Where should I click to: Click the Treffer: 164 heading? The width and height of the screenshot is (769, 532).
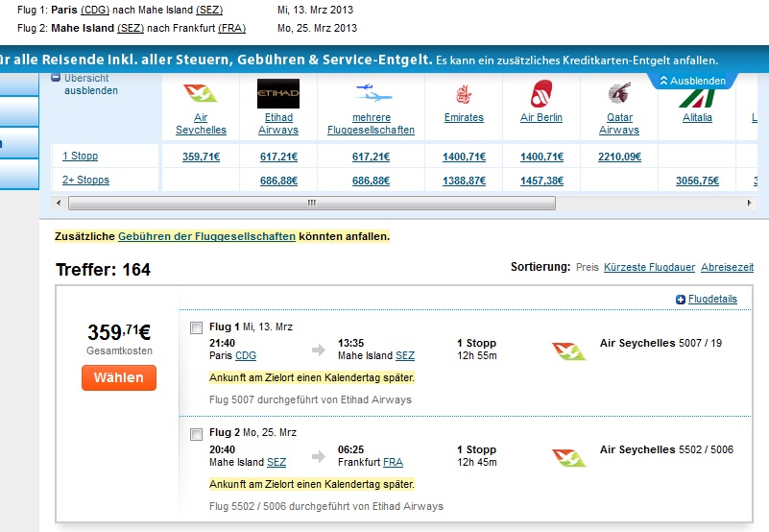[103, 270]
